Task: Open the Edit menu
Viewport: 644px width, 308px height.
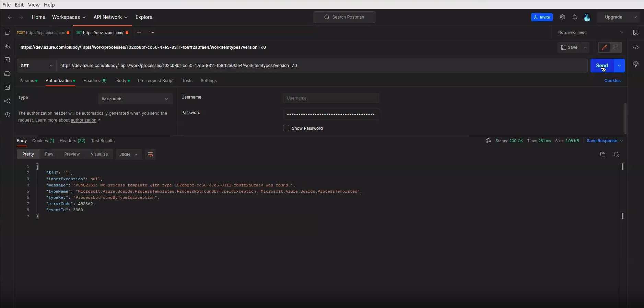Action: coord(19,5)
